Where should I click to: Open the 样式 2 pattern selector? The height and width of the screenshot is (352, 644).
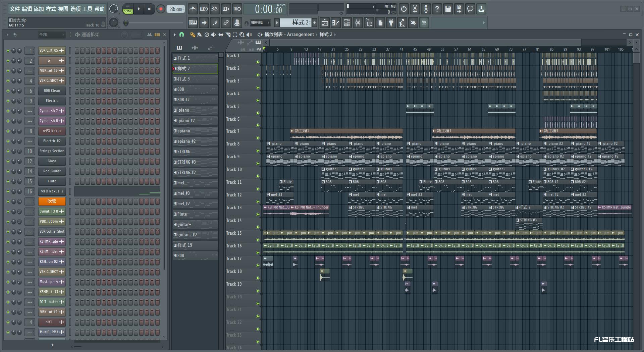pyautogui.click(x=296, y=22)
